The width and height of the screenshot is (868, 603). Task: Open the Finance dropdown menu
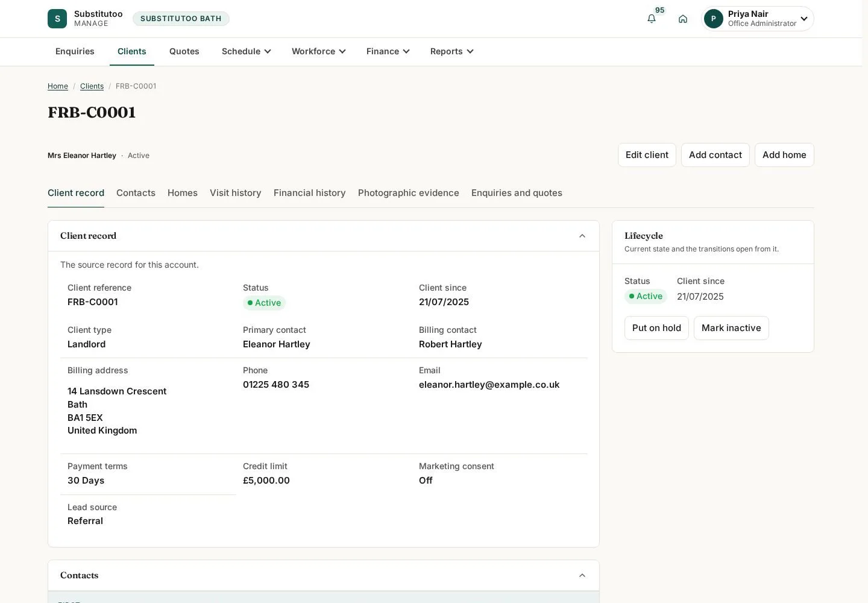(x=388, y=51)
